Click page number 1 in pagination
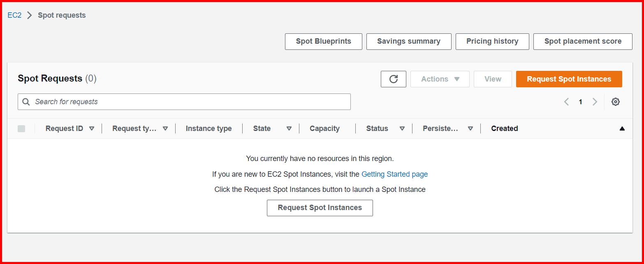This screenshot has width=644, height=264. (x=580, y=101)
